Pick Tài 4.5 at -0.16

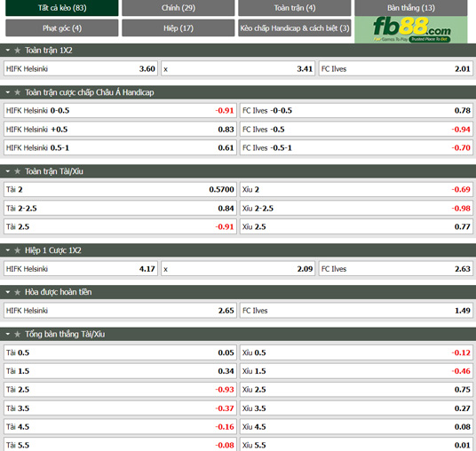[120, 427]
